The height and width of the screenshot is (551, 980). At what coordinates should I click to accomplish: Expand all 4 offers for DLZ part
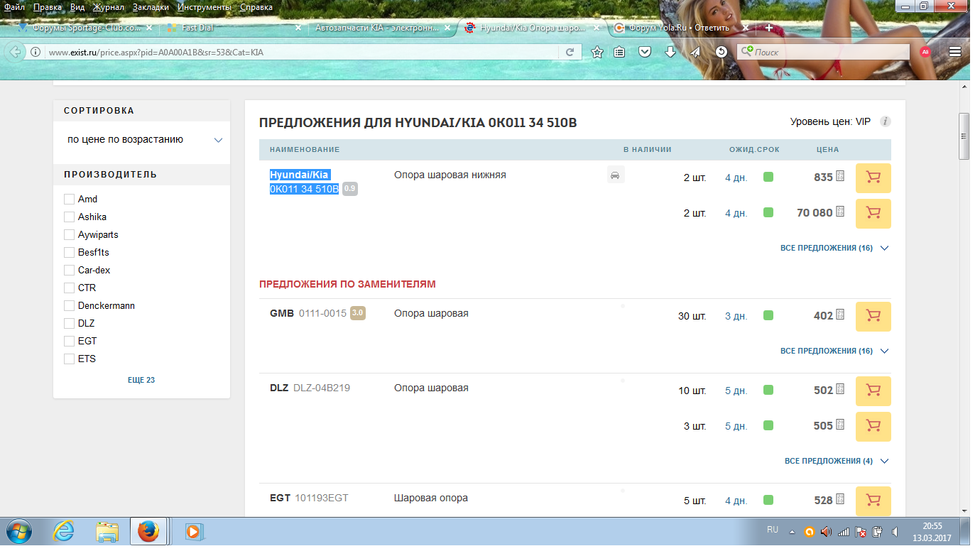pyautogui.click(x=836, y=462)
